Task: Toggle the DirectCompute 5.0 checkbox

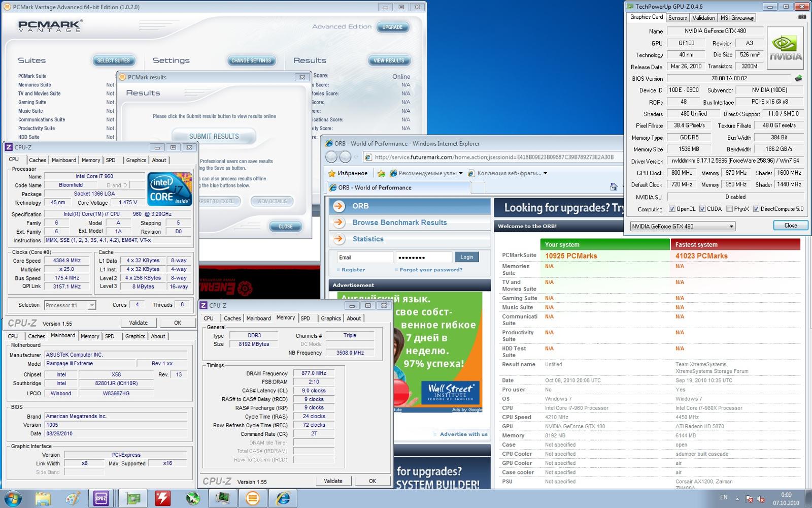Action: click(x=756, y=209)
